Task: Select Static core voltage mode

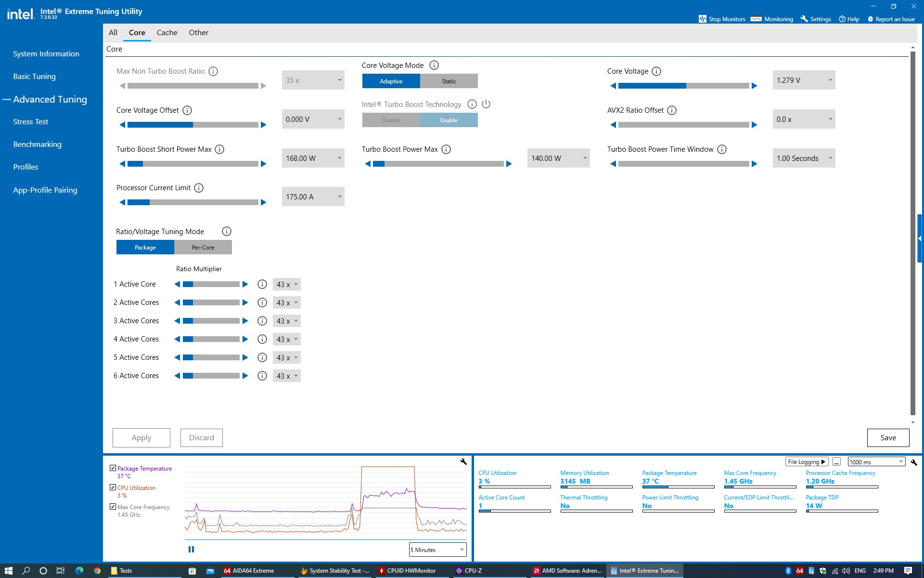Action: point(449,81)
